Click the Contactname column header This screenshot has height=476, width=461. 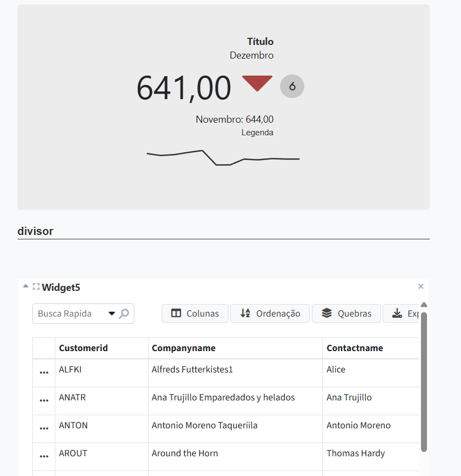(355, 348)
